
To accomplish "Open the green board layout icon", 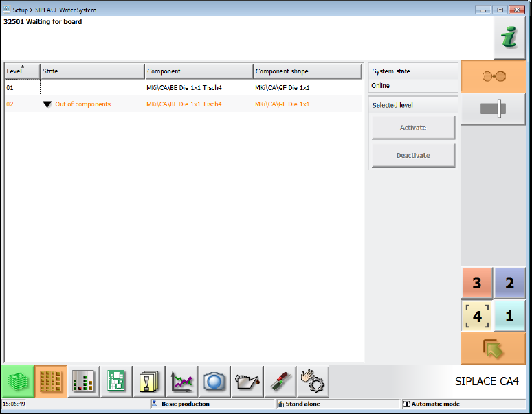I will pyautogui.click(x=116, y=381).
